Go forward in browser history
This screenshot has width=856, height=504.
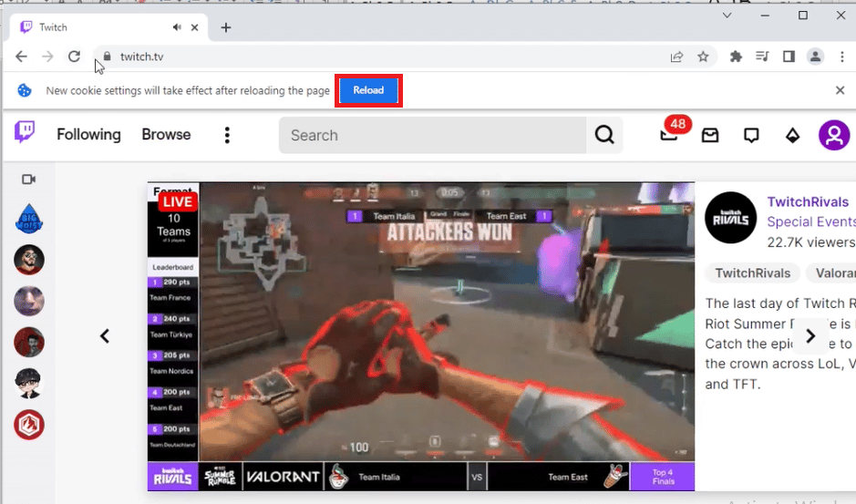coord(47,57)
